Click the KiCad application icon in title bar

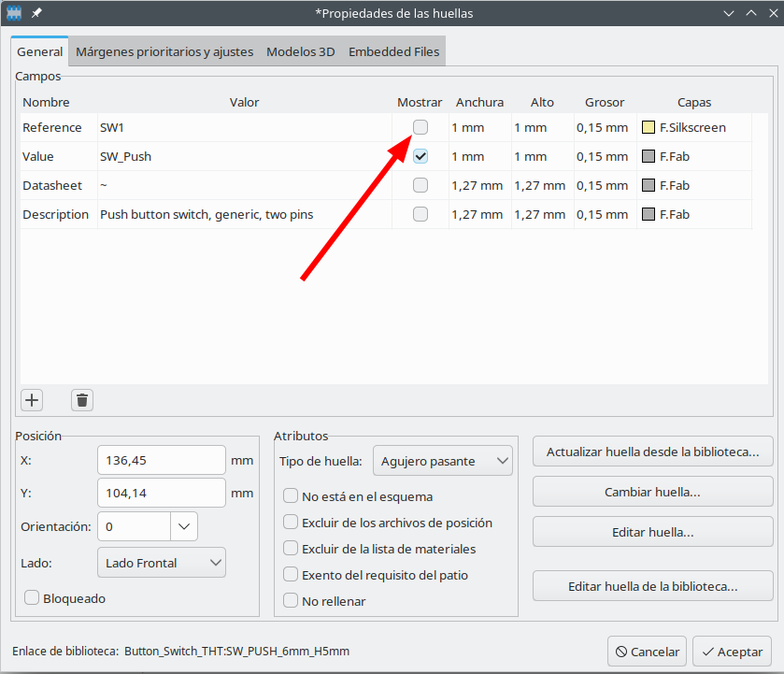tap(14, 13)
